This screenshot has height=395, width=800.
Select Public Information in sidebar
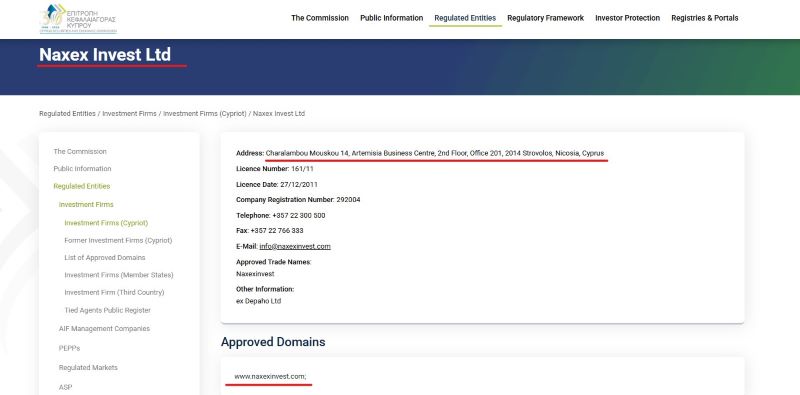pyautogui.click(x=82, y=169)
